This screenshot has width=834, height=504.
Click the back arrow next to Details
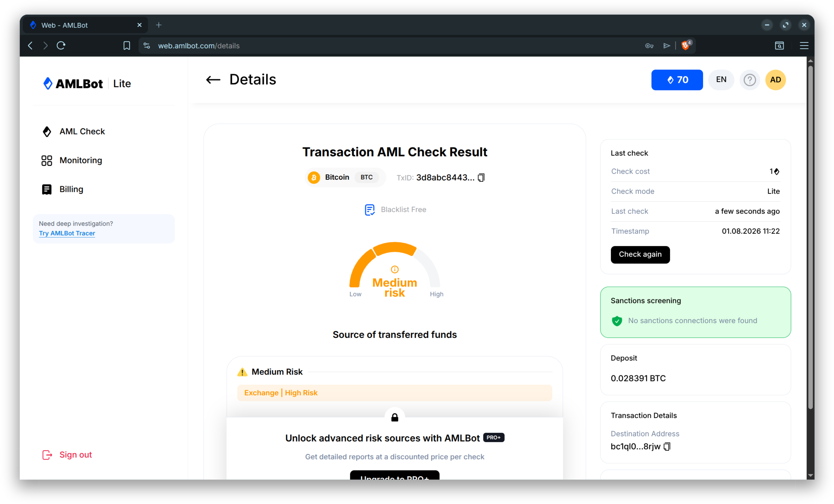(213, 80)
